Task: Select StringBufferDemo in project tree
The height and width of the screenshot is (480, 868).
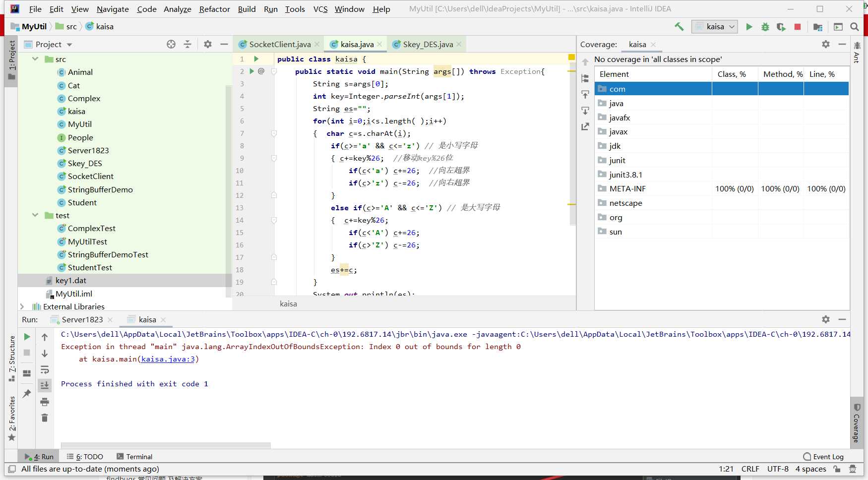Action: [x=100, y=189]
